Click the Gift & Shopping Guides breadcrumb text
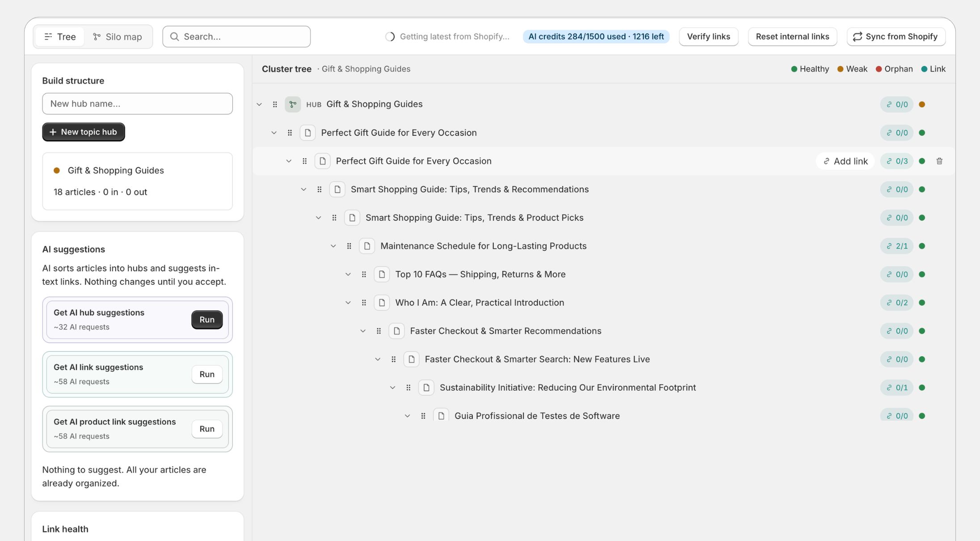The width and height of the screenshot is (980, 541). [366, 69]
